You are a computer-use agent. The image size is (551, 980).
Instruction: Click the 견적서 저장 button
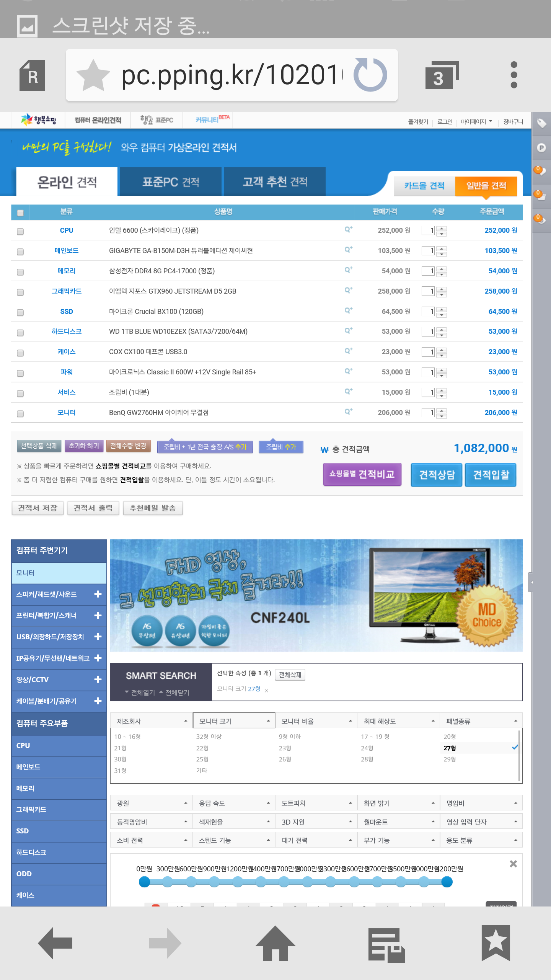(37, 508)
